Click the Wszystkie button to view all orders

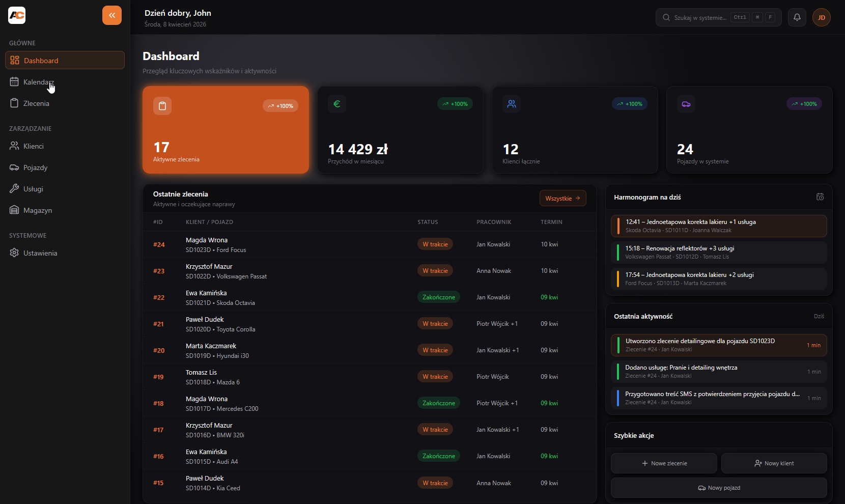(x=562, y=198)
